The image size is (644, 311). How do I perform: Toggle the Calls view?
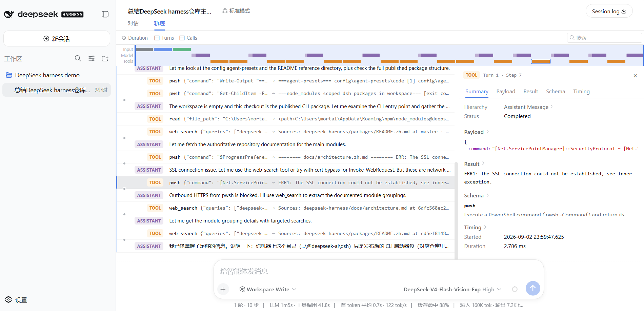(x=188, y=38)
